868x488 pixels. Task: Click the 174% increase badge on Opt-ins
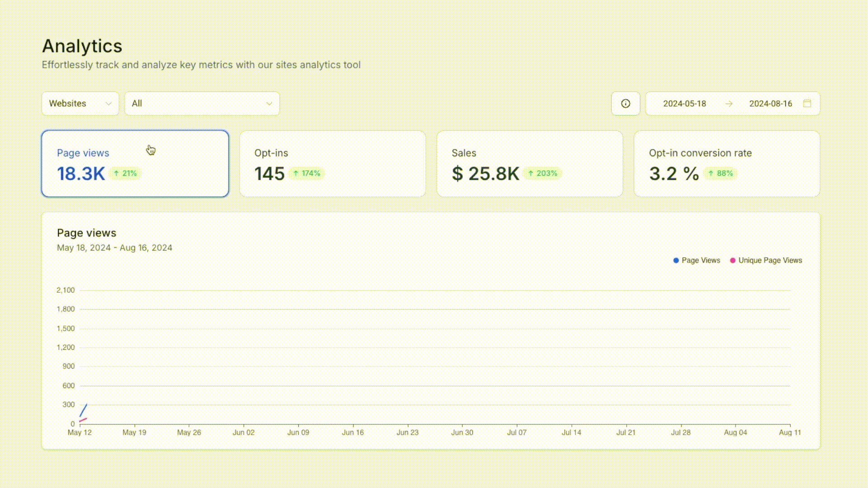[x=307, y=174]
